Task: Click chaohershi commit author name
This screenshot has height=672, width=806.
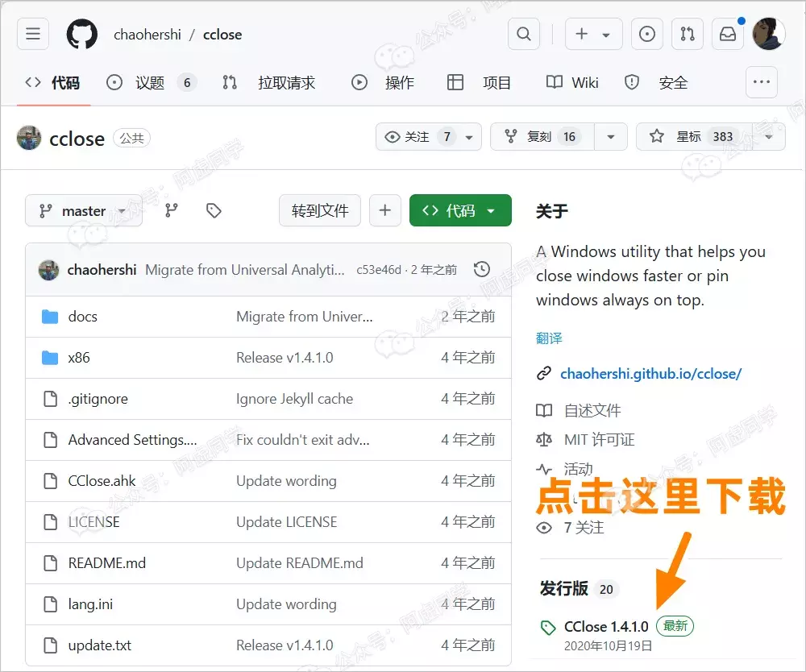Action: click(102, 270)
